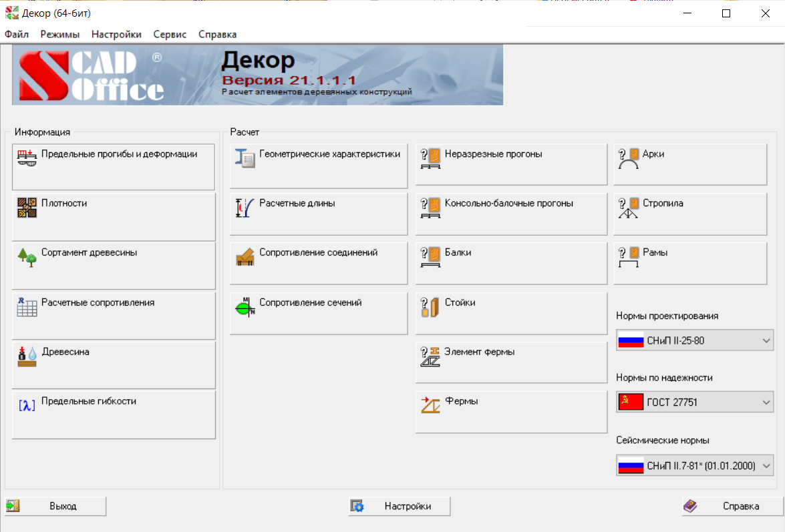785x532 pixels.
Task: Select the Сопротивление сечений icon
Action: coord(245,307)
